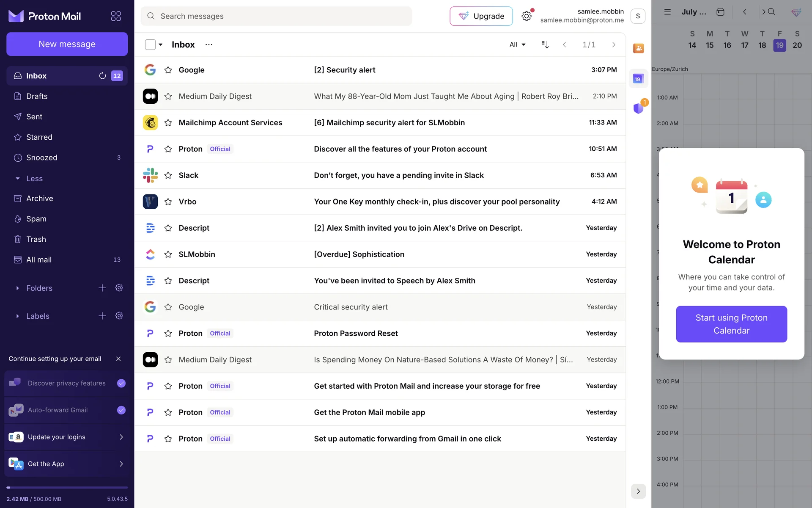This screenshot has height=508, width=812.
Task: Star the Slack pending invite email
Action: click(168, 175)
